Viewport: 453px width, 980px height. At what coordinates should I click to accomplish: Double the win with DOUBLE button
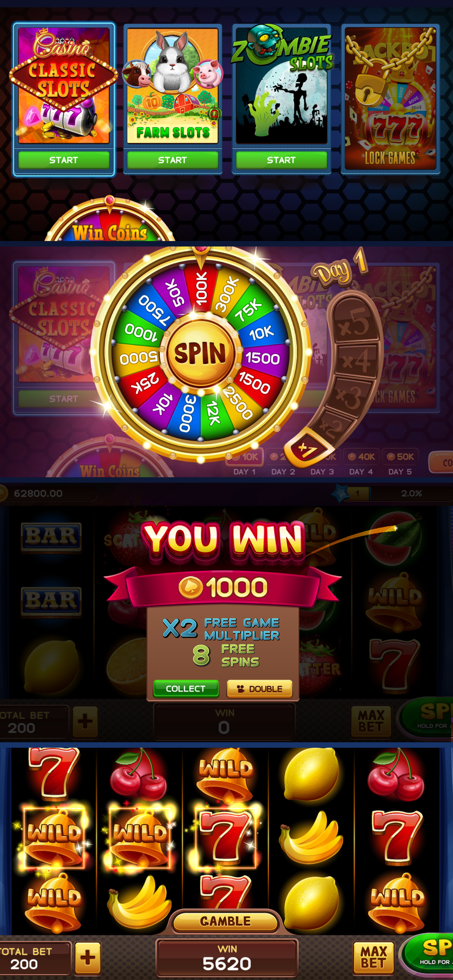(259, 688)
